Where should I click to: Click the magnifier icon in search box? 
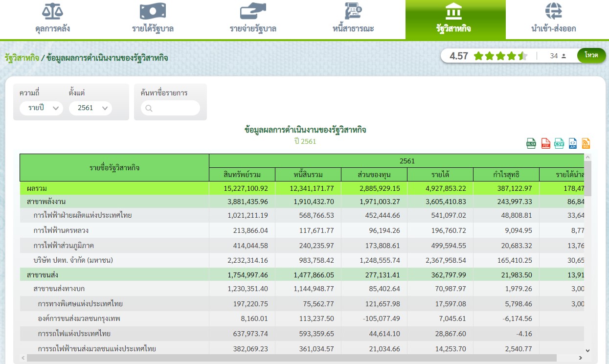149,108
